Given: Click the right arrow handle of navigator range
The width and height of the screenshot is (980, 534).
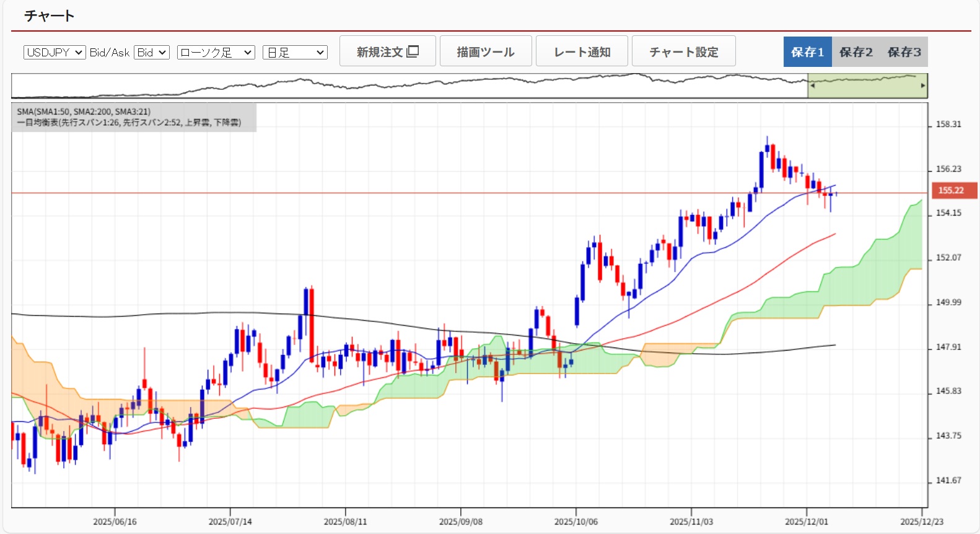Looking at the screenshot, I should (923, 85).
